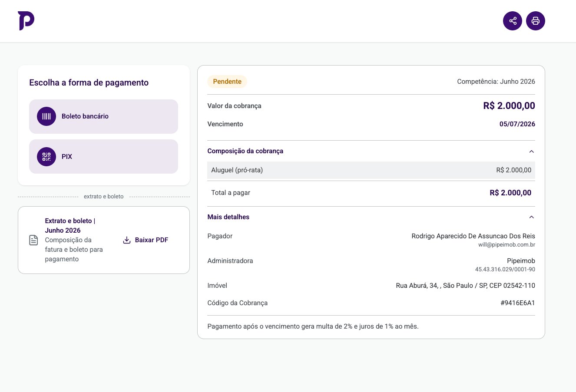Download the invoice via Baixar PDF
The width and height of the screenshot is (576, 392).
coord(146,240)
